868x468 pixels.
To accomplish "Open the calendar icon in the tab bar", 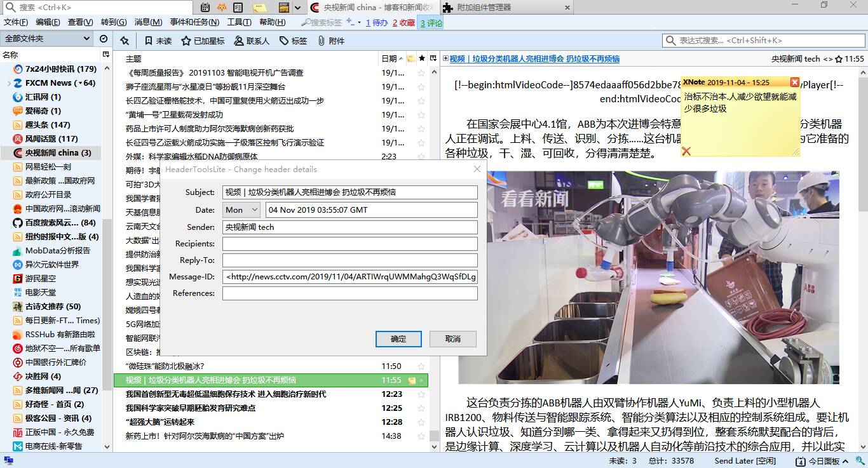I will click(205, 8).
